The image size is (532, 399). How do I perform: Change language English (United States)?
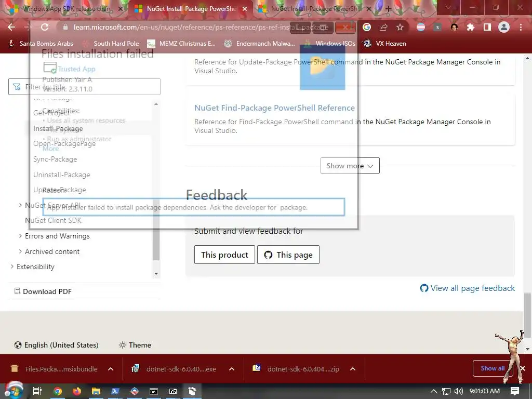click(x=56, y=345)
